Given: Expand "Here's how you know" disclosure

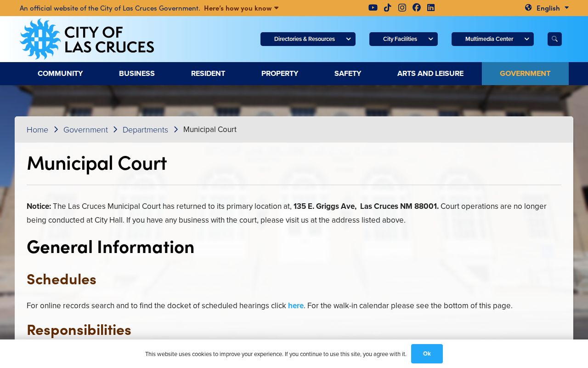Looking at the screenshot, I should [x=241, y=8].
